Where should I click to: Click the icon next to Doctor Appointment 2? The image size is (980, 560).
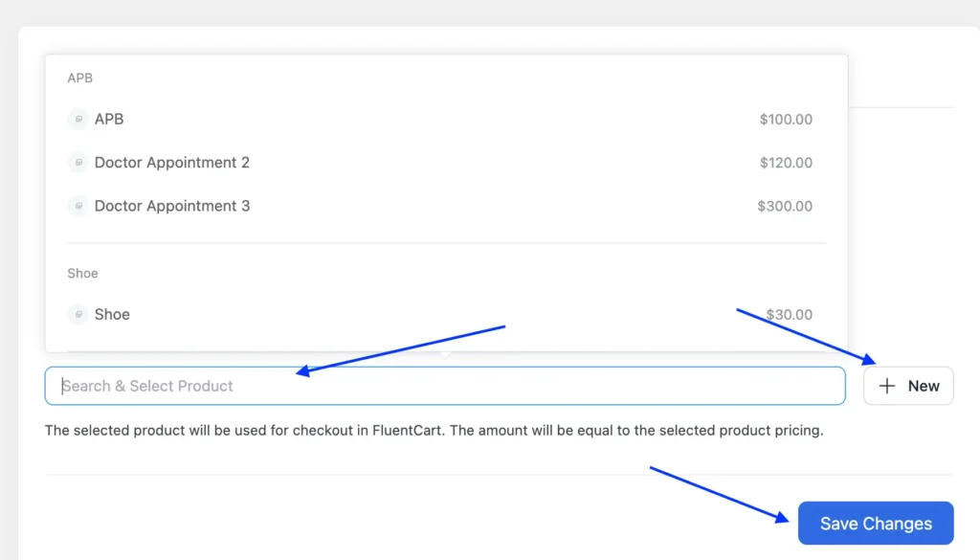(78, 163)
